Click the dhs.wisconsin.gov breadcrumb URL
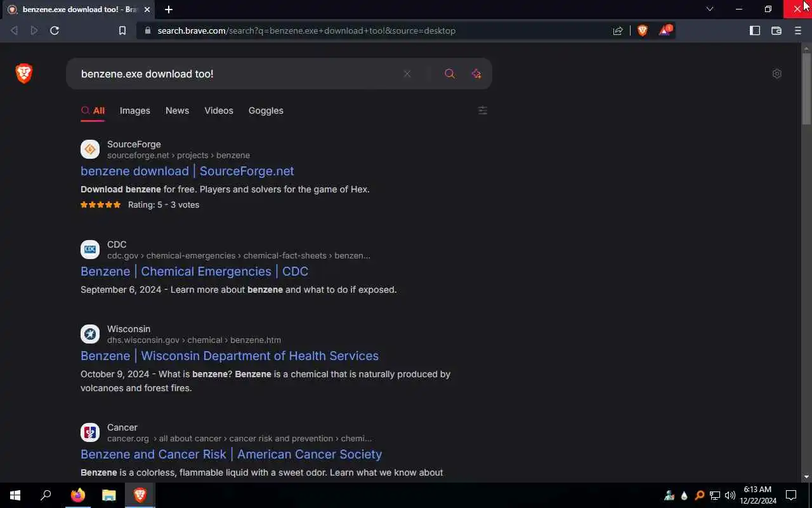The width and height of the screenshot is (812, 508). click(x=194, y=340)
